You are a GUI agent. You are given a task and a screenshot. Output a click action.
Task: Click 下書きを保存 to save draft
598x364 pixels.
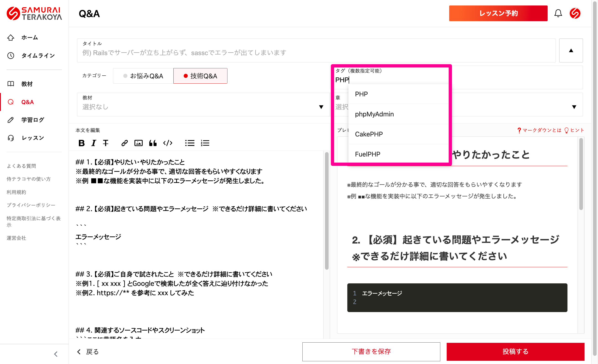(x=371, y=351)
